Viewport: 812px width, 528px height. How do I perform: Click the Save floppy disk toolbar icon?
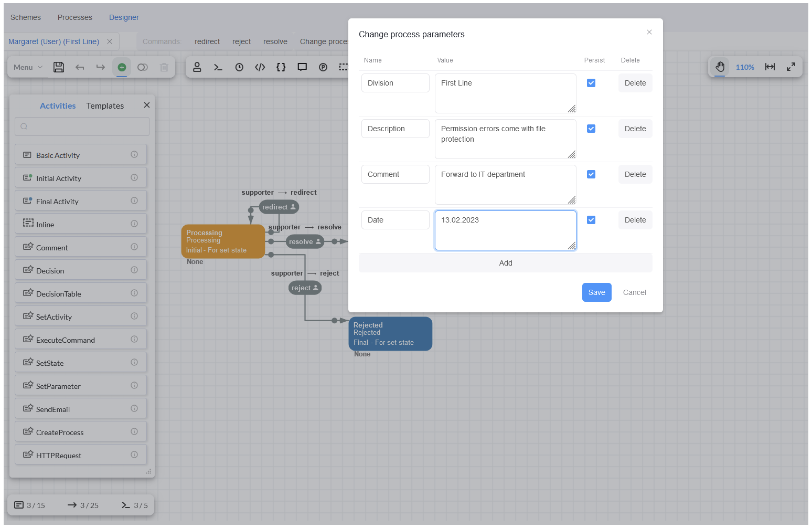coord(59,67)
